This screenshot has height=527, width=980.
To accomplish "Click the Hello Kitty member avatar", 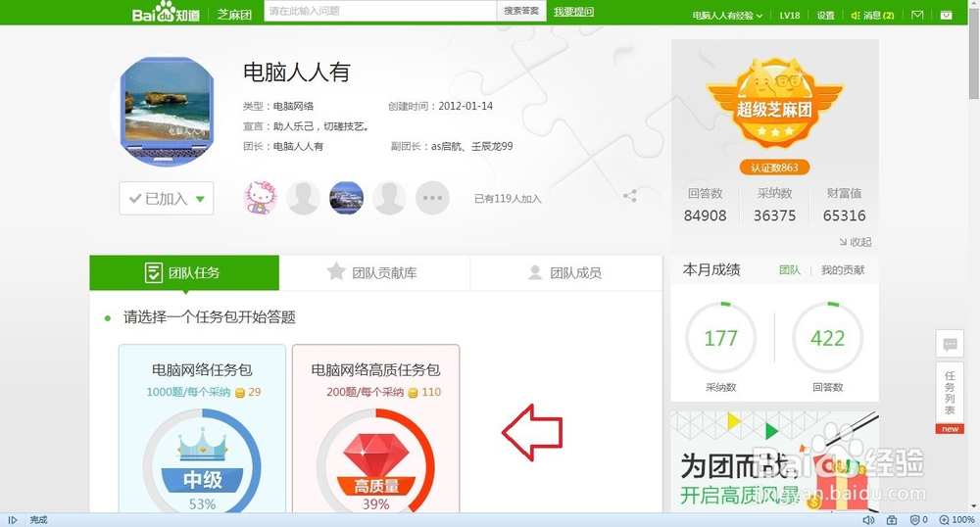I will click(260, 198).
